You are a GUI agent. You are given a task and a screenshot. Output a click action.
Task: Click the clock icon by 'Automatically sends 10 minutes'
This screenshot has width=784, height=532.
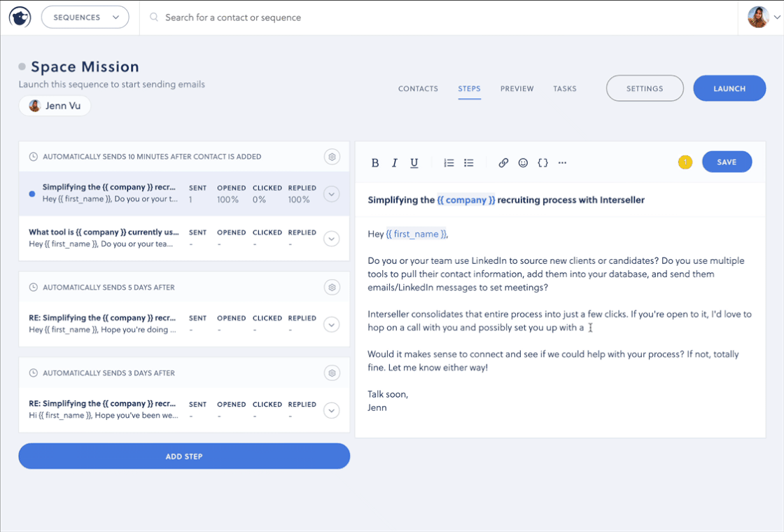tap(34, 157)
